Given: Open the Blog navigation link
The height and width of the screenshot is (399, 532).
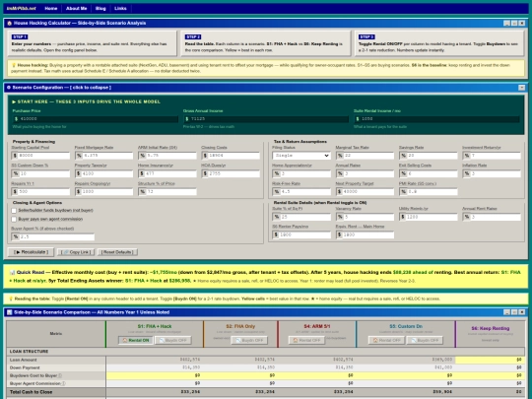Looking at the screenshot, I should coord(100,9).
